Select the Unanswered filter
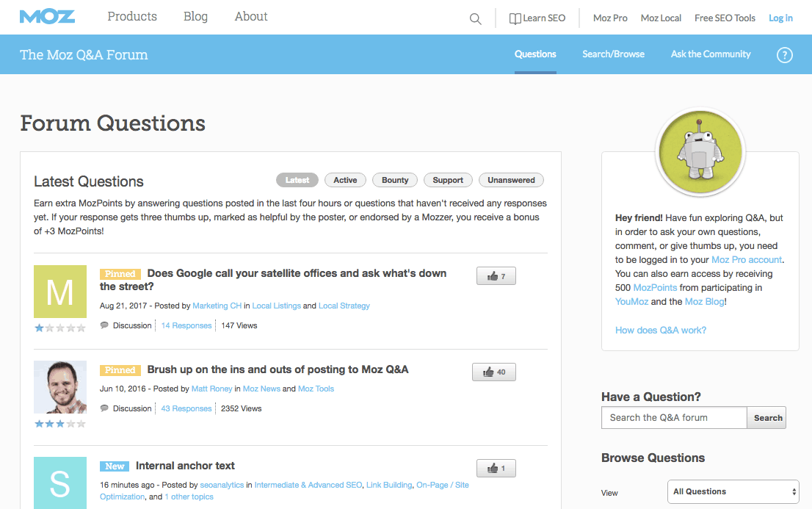Screen dimensions: 812x509 point(511,181)
